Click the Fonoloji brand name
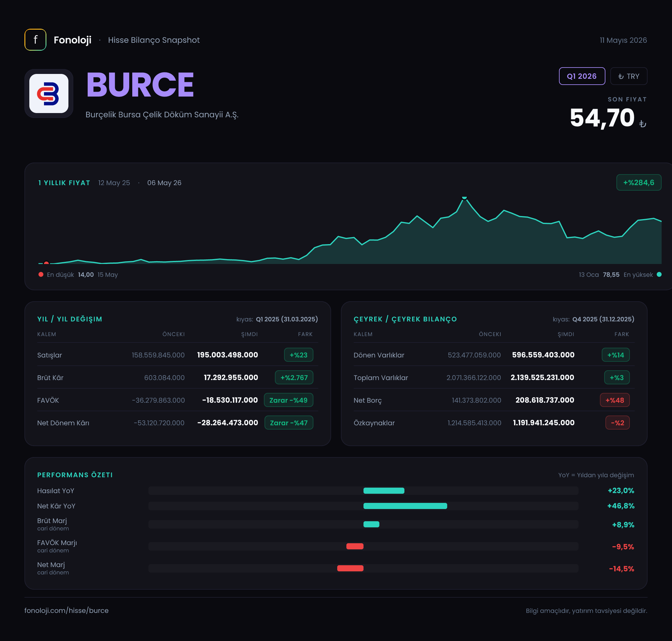672x641 pixels. tap(72, 40)
